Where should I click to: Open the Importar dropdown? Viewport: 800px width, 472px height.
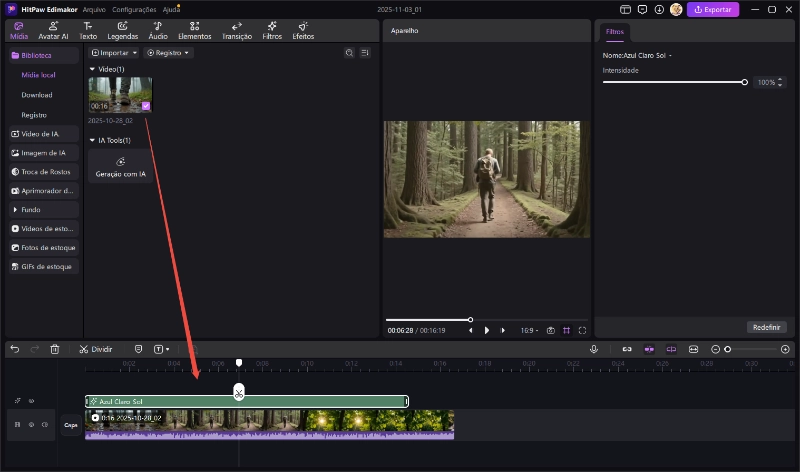(113, 52)
